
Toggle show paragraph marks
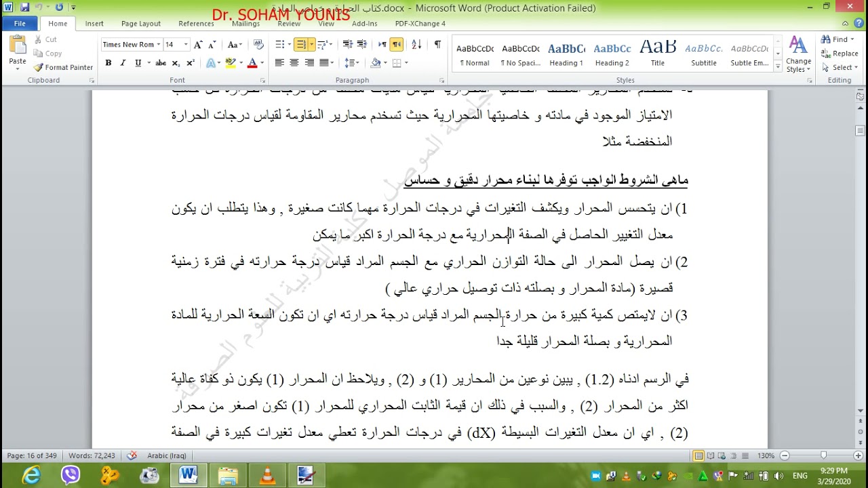[437, 45]
